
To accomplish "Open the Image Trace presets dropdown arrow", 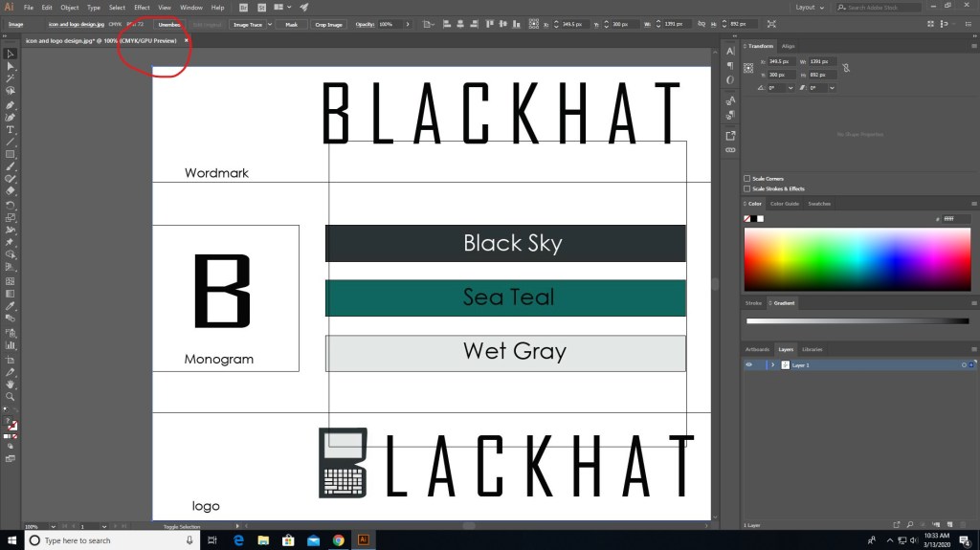I will point(268,24).
